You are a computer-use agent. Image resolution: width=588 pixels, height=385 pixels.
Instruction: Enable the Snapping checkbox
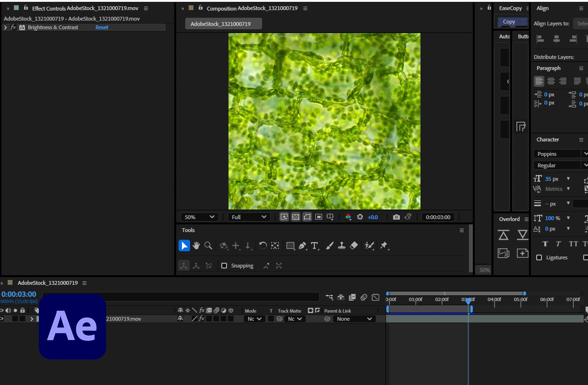(224, 266)
